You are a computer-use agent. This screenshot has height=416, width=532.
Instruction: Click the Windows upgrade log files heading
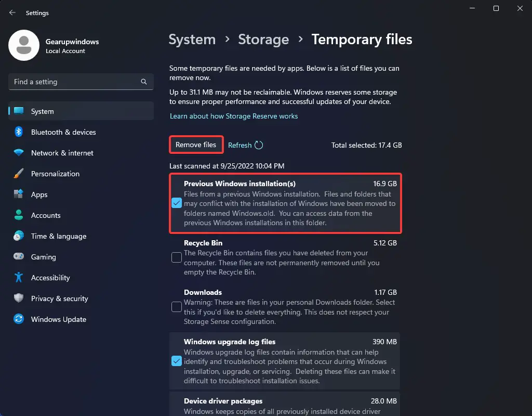coord(230,342)
